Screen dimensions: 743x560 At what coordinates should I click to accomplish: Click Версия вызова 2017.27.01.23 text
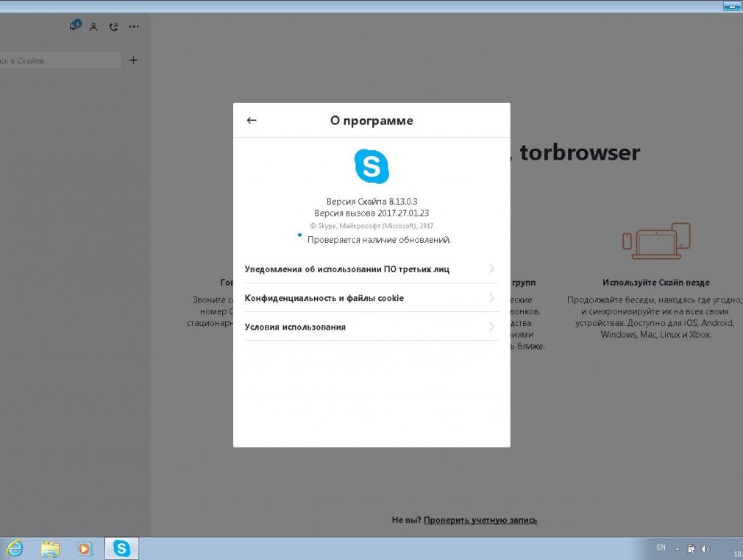point(371,213)
